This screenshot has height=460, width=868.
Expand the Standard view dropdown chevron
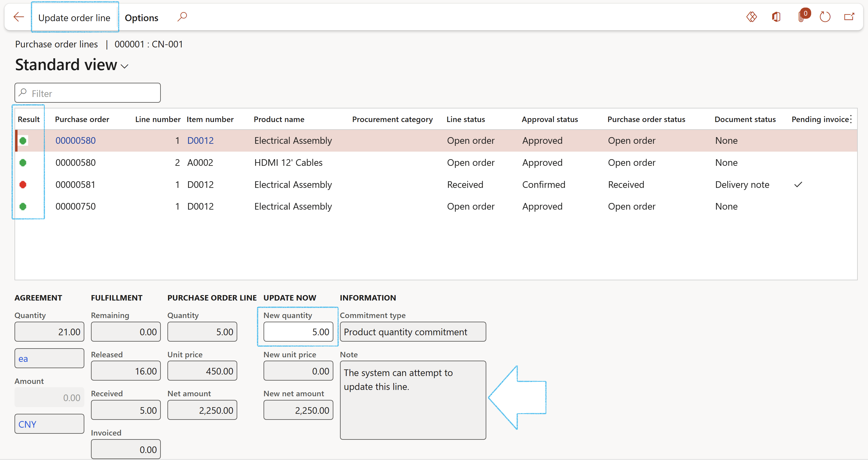click(x=125, y=66)
